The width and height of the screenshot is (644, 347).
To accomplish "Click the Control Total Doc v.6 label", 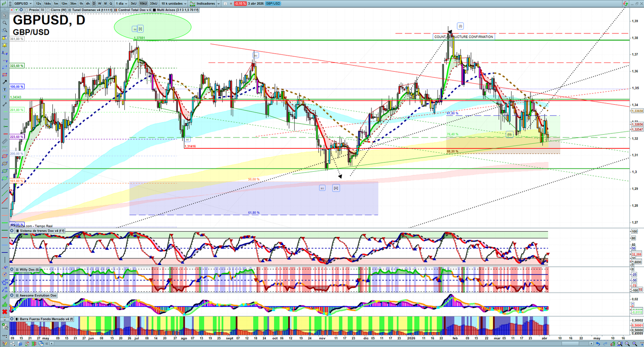I will click(135, 10).
